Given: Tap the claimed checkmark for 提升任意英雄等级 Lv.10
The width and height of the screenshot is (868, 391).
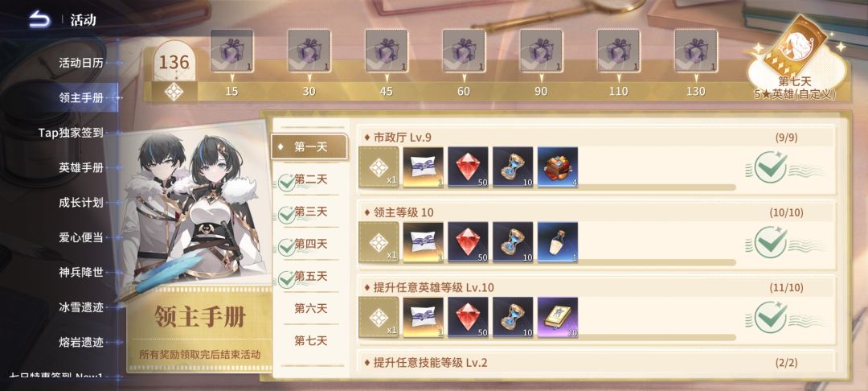Looking at the screenshot, I should 771,318.
